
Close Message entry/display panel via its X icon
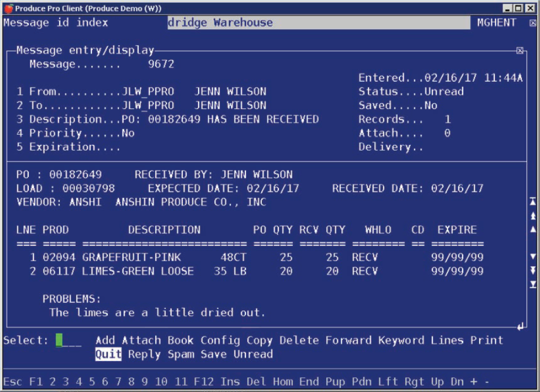point(519,50)
